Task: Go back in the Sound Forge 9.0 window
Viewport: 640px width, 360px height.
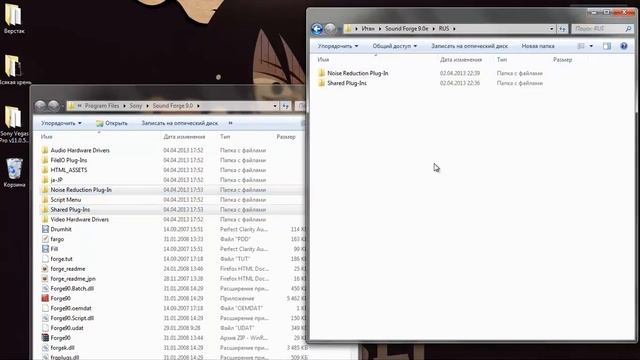Action: [x=40, y=106]
